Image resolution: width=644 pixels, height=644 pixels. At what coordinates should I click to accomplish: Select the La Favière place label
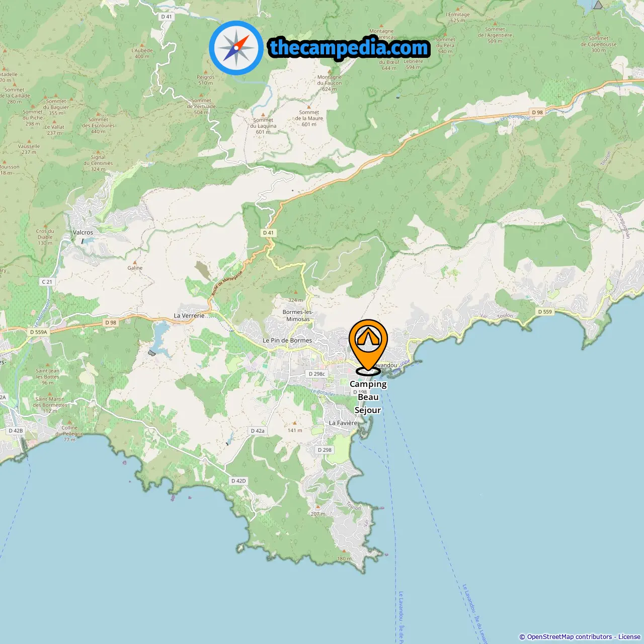pos(343,423)
